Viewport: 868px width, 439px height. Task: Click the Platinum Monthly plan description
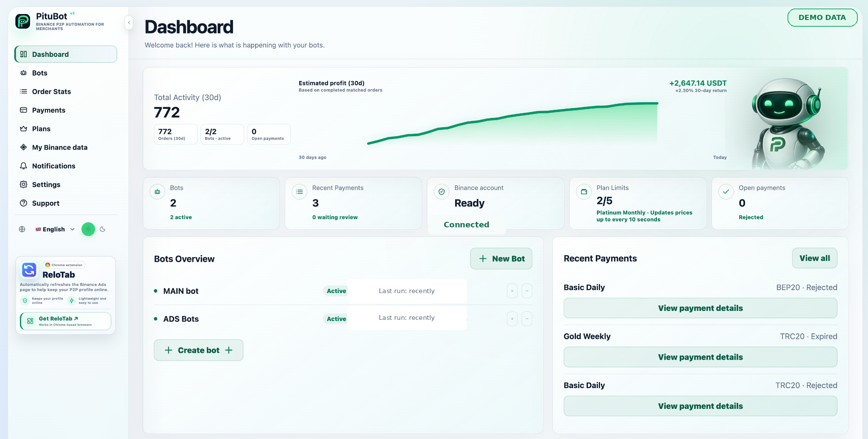click(x=644, y=216)
